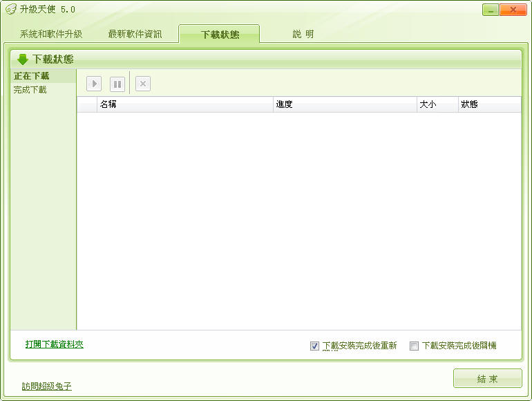Viewport: 532px width, 401px height.
Task: Sort list by 進度 column header
Action: pyautogui.click(x=345, y=104)
